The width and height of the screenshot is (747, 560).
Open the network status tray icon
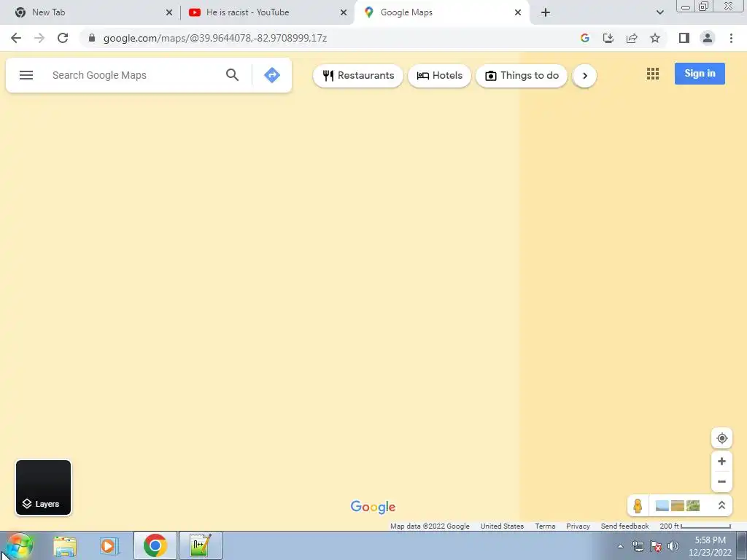pyautogui.click(x=638, y=546)
